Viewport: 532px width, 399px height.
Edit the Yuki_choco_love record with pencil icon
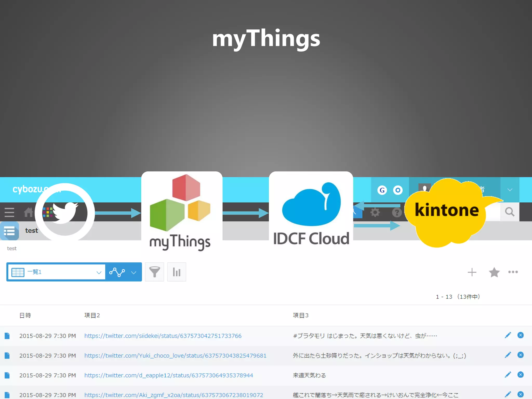[508, 355]
